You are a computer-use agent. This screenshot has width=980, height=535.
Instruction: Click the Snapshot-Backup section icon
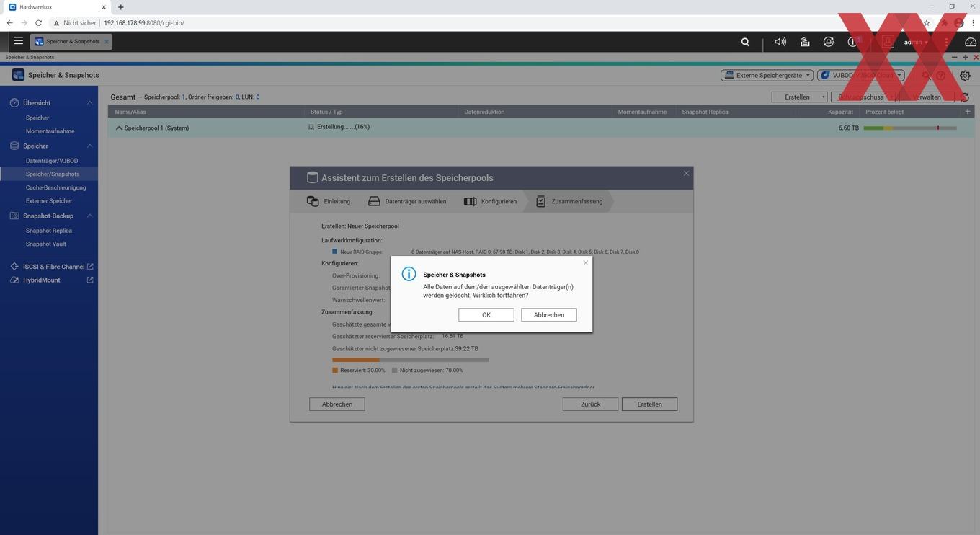point(14,216)
